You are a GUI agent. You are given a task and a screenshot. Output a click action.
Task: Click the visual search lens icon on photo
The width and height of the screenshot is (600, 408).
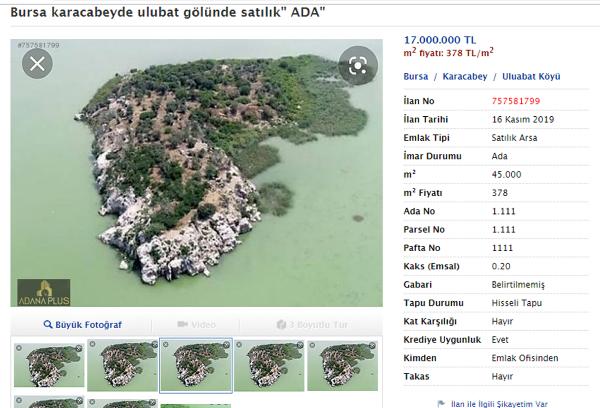coord(358,65)
